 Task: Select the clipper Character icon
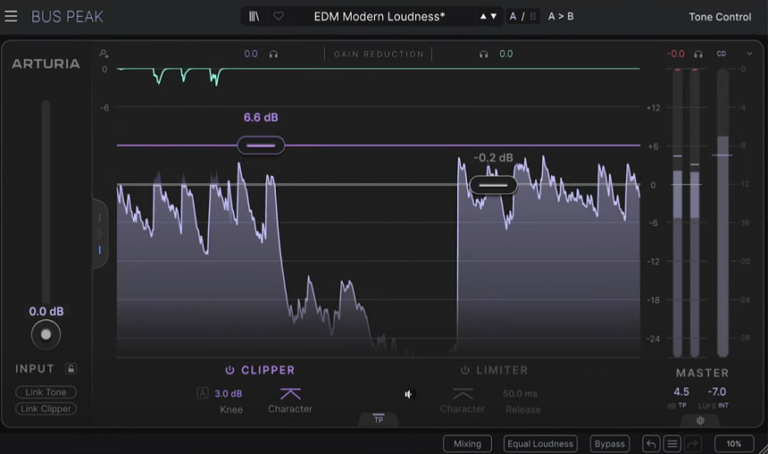tap(290, 393)
